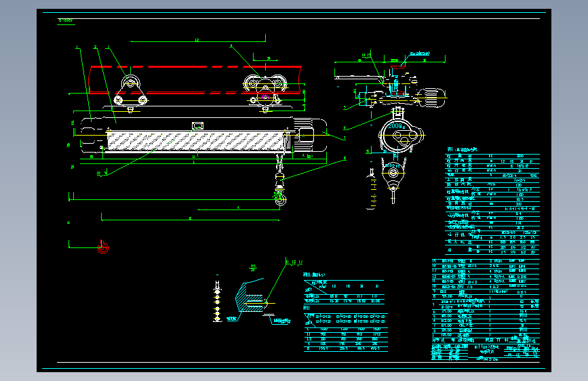Viewport: 588px width, 381px height.
Task: Select the hatched rope drum section
Action: click(196, 141)
